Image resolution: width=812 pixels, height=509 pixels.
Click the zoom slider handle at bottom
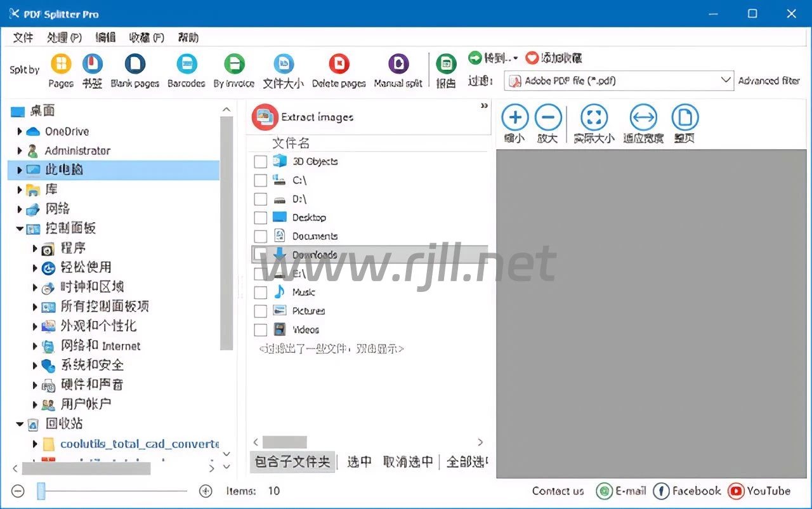coord(41,491)
